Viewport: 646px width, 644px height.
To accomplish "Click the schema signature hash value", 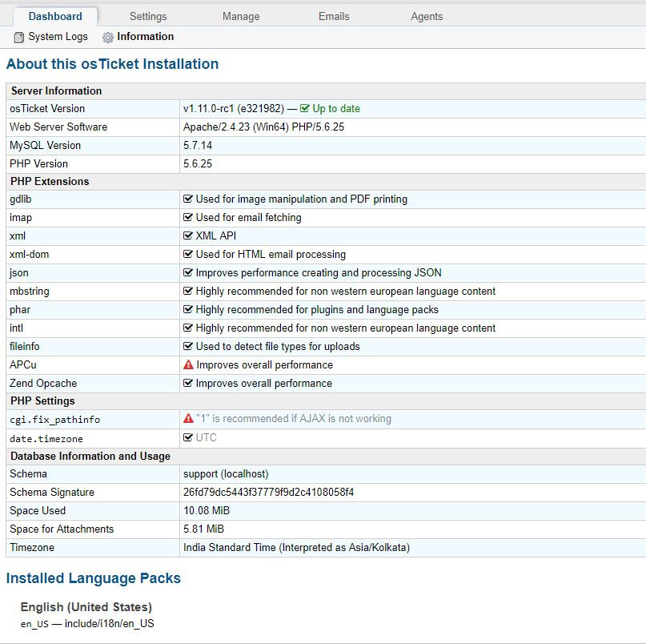I will 269,493.
